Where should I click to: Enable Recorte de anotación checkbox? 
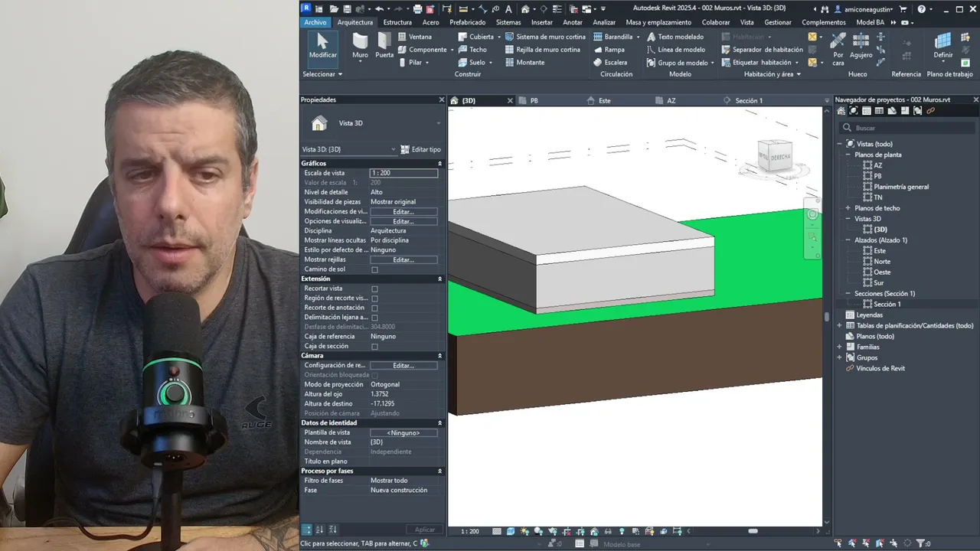tap(374, 308)
